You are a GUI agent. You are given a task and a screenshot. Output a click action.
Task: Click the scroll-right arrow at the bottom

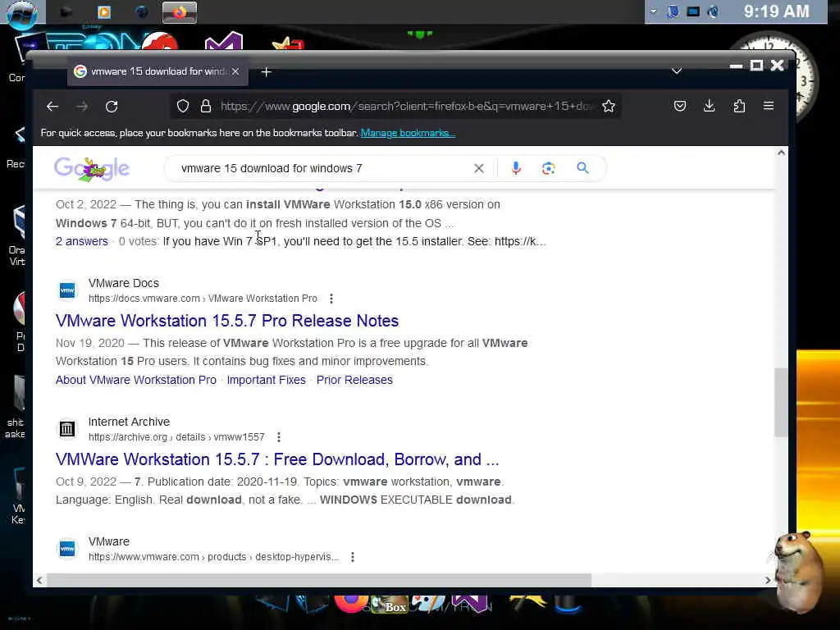(x=768, y=580)
